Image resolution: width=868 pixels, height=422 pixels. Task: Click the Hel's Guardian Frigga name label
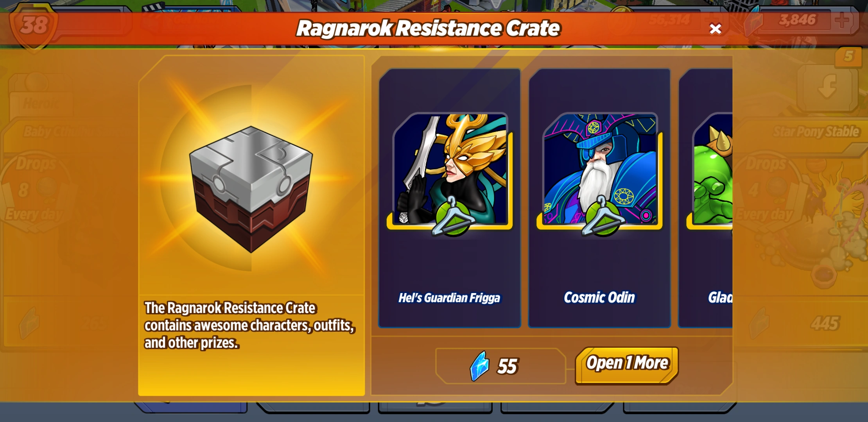[449, 298]
